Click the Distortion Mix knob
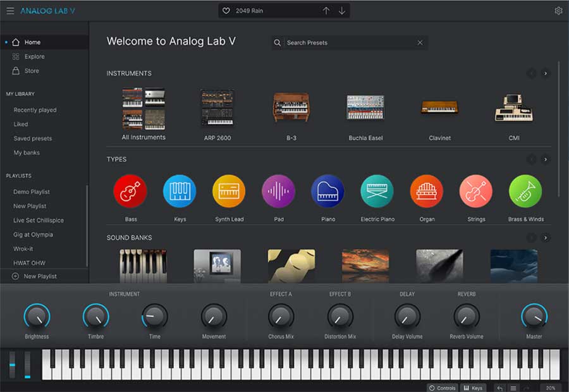569x392 pixels. point(340,317)
